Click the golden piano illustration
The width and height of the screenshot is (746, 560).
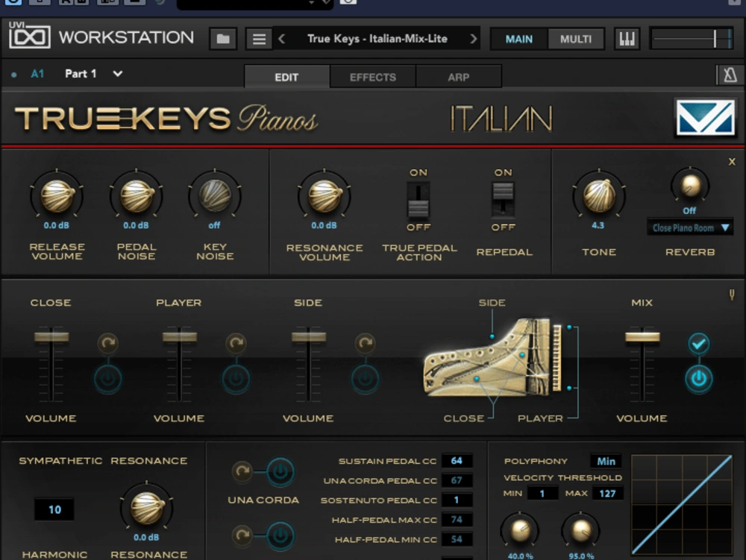pos(492,357)
